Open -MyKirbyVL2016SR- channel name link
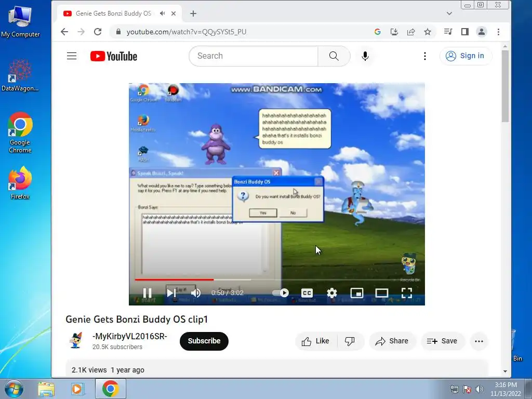The image size is (532, 399). (129, 336)
